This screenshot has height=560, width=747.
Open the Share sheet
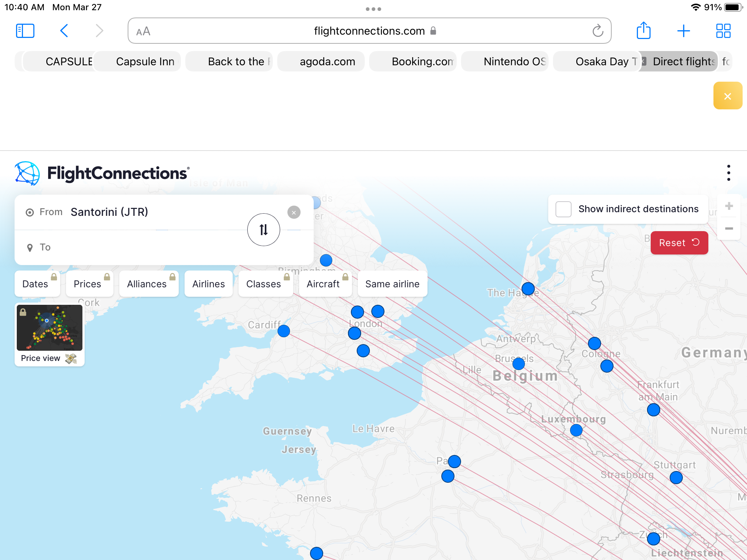pos(643,30)
